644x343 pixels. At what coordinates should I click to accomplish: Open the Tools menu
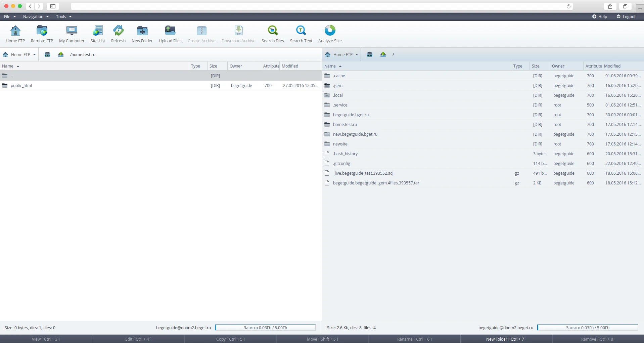(x=63, y=16)
